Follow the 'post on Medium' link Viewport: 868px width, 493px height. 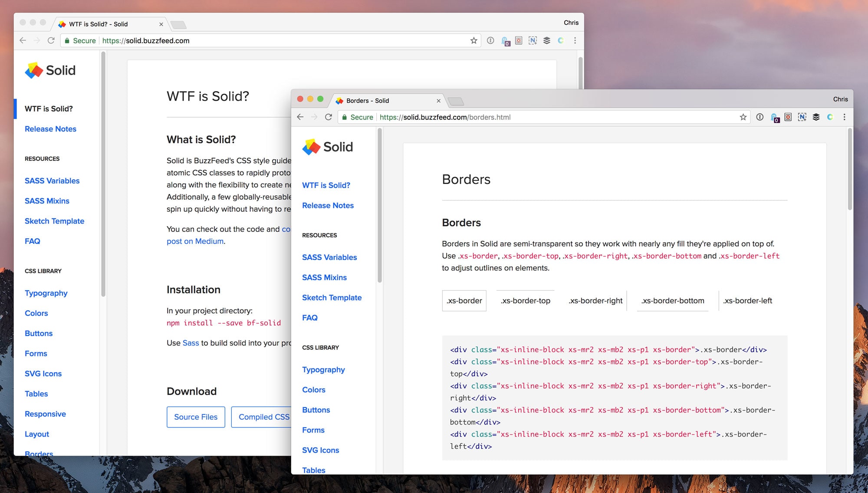point(195,241)
